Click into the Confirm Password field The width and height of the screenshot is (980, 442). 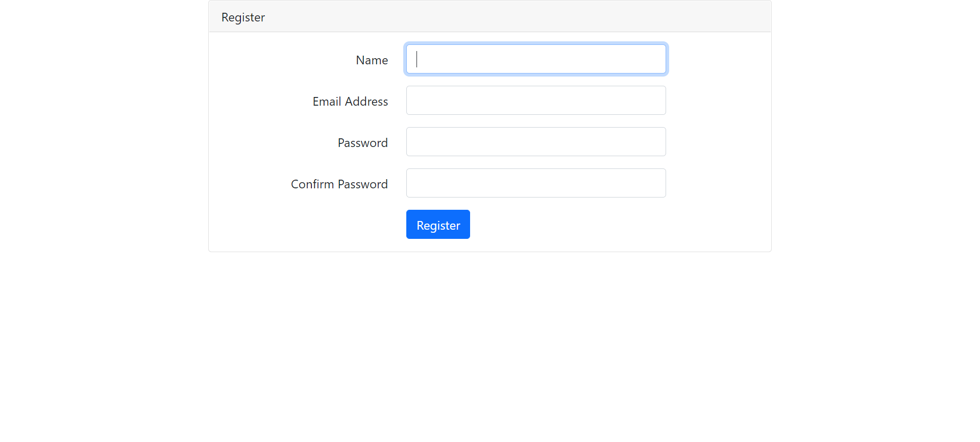pos(536,183)
